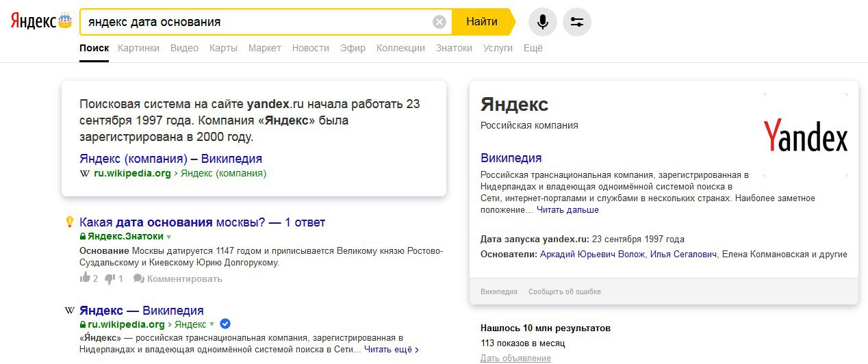Screen dimensions: 868x364
Task: Open the Коллекции tab
Action: tap(400, 48)
